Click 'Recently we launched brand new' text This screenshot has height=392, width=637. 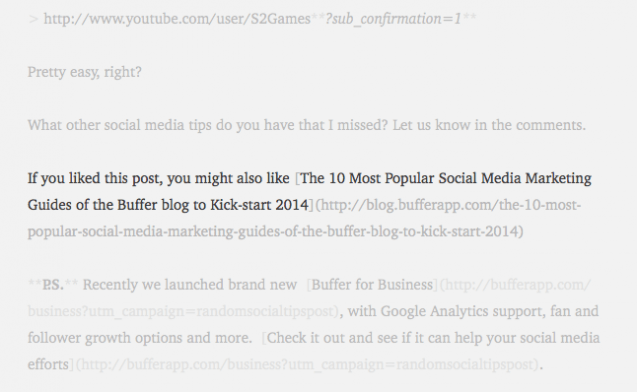(x=190, y=285)
